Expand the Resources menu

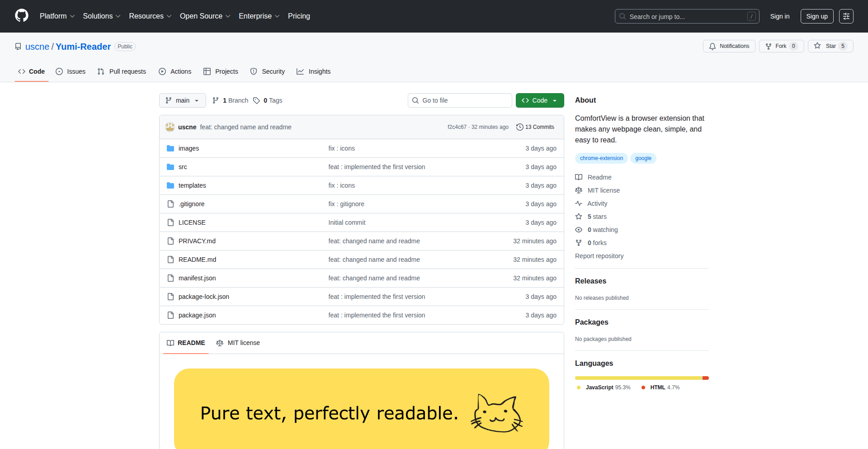pos(151,16)
